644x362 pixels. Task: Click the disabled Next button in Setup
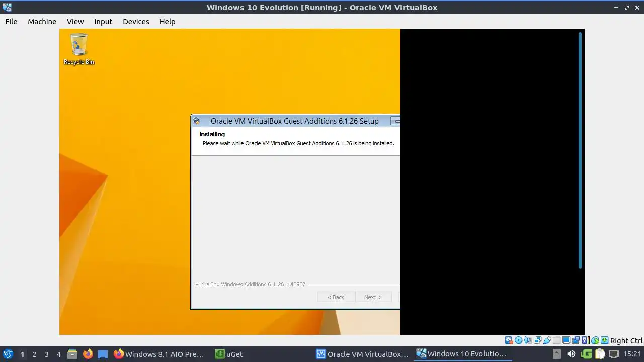(373, 297)
